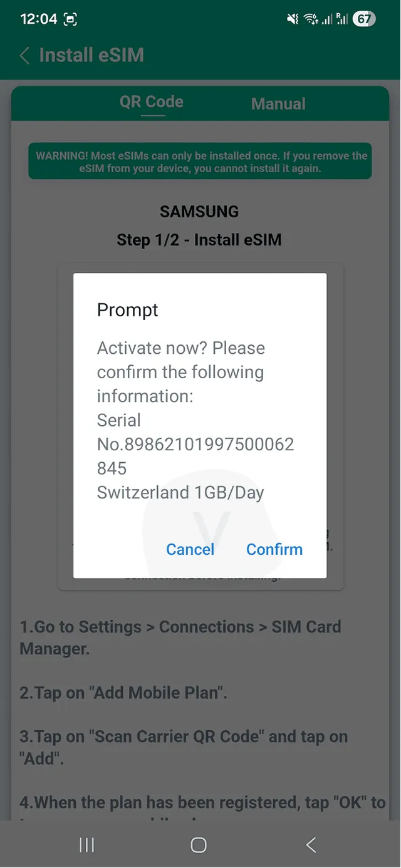Switch to the Manual tab
Viewport: 401px width, 868px height.
click(x=278, y=103)
